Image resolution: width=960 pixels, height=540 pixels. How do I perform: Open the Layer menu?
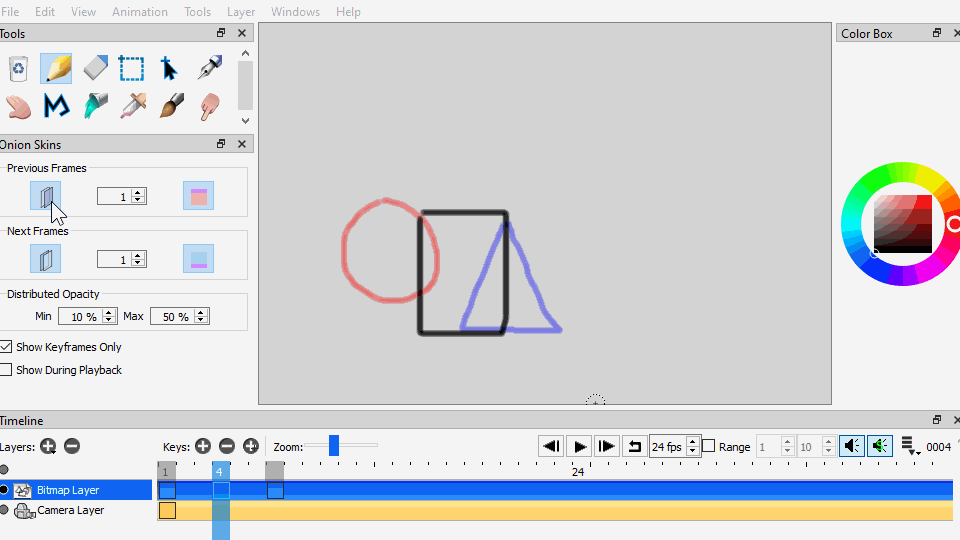click(241, 12)
